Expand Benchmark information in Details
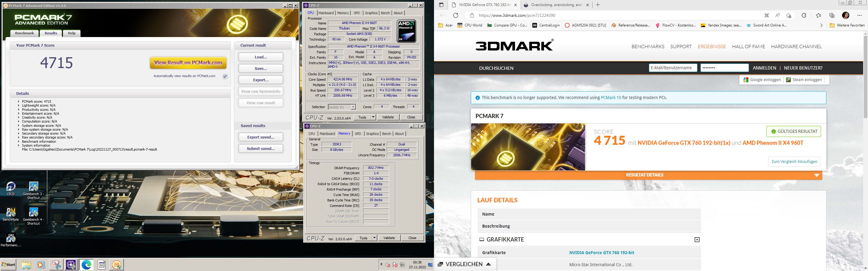The image size is (868, 271). [x=19, y=142]
